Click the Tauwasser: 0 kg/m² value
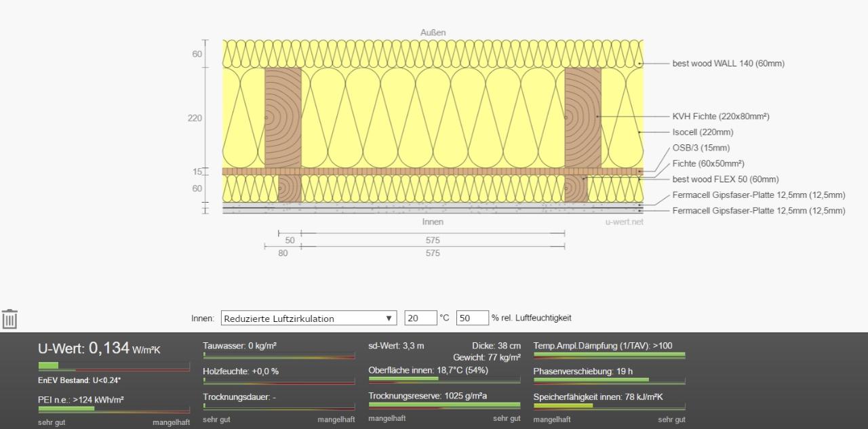This screenshot has height=429, width=868. [x=239, y=346]
